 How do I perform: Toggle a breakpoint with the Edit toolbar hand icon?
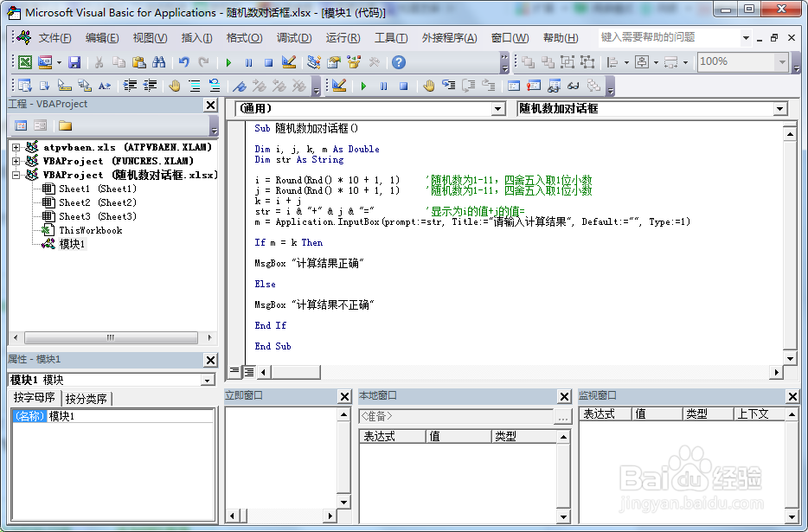175,86
